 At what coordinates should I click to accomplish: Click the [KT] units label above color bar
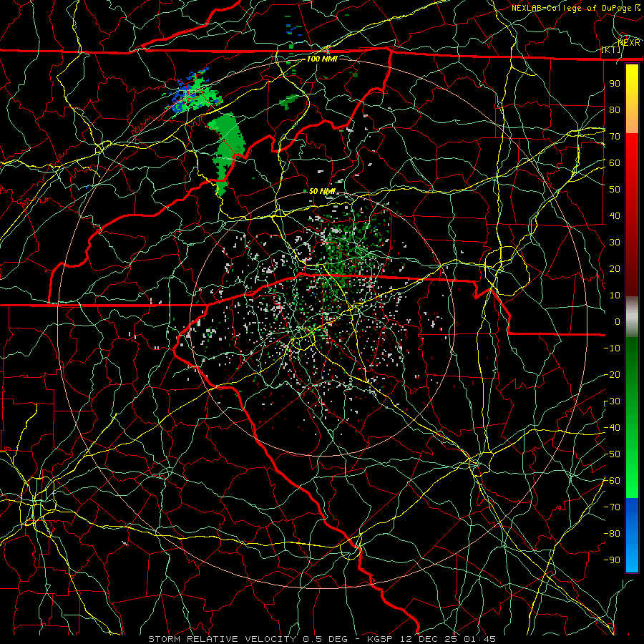611,49
